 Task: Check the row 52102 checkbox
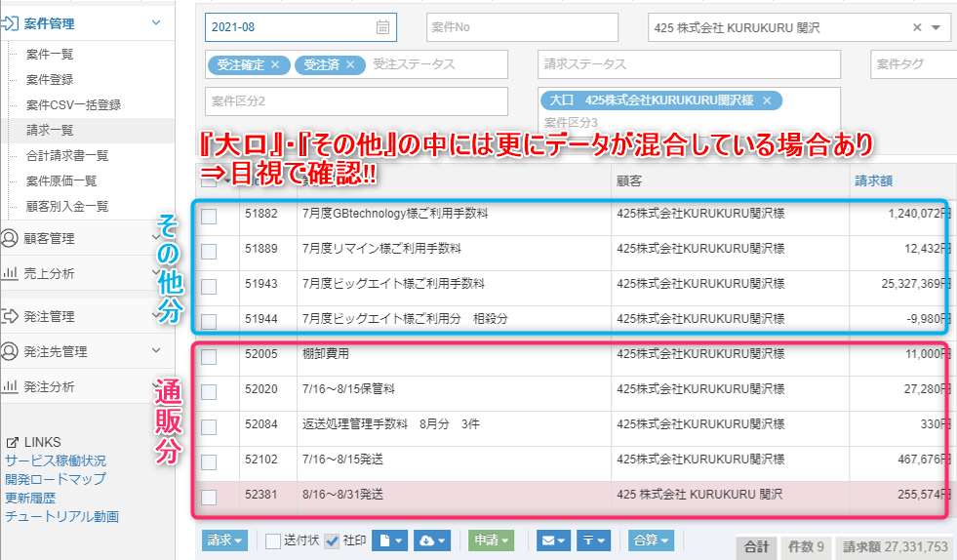209,462
